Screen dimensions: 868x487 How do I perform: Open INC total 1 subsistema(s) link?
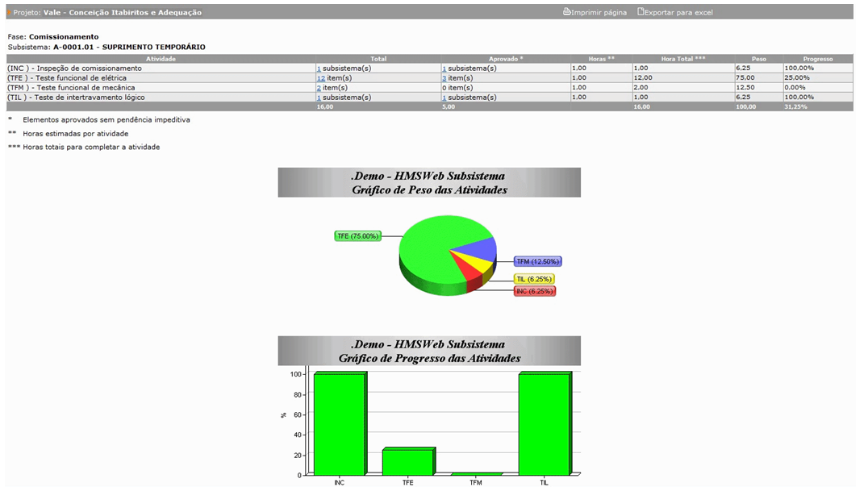click(x=319, y=69)
